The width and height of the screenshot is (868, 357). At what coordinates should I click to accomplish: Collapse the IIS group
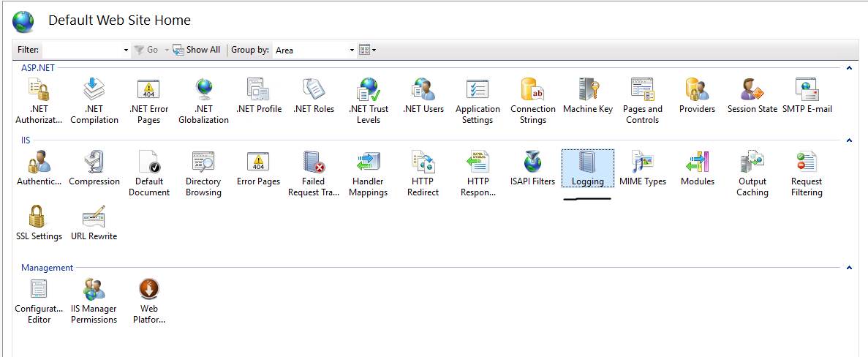point(849,140)
